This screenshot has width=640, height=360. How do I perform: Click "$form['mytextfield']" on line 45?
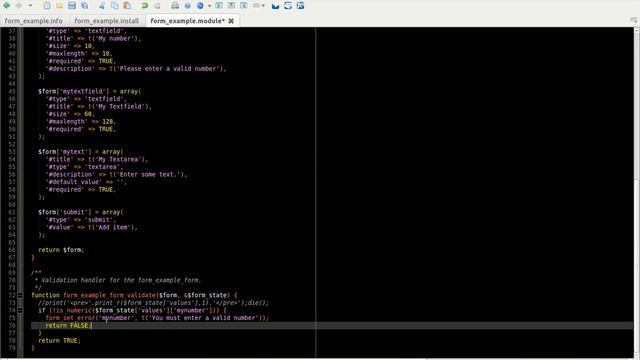coord(74,91)
